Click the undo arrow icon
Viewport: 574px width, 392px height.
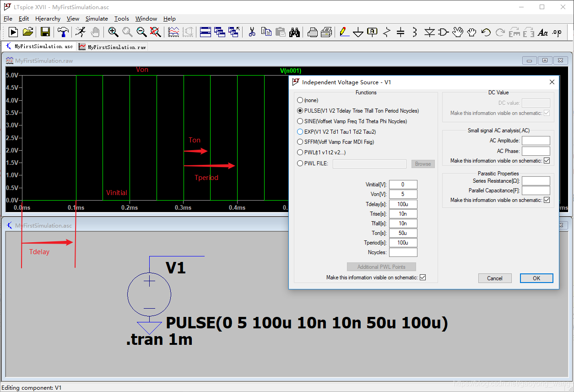click(x=486, y=32)
